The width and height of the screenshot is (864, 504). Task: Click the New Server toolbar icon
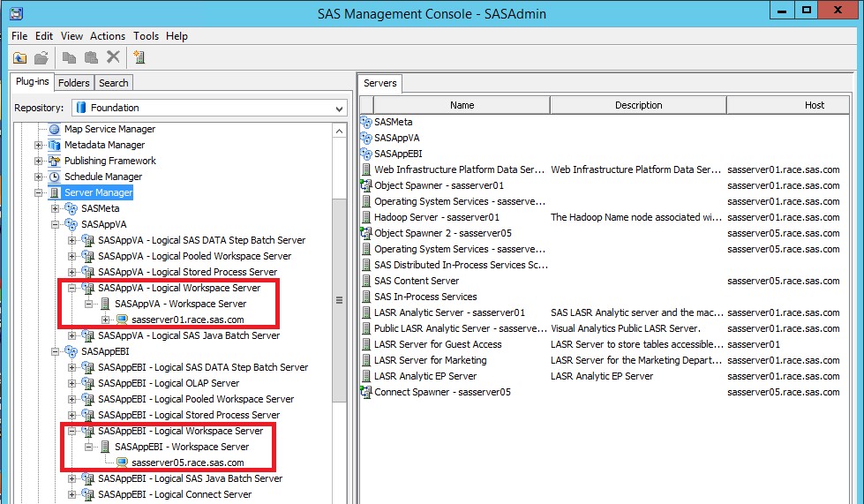139,58
